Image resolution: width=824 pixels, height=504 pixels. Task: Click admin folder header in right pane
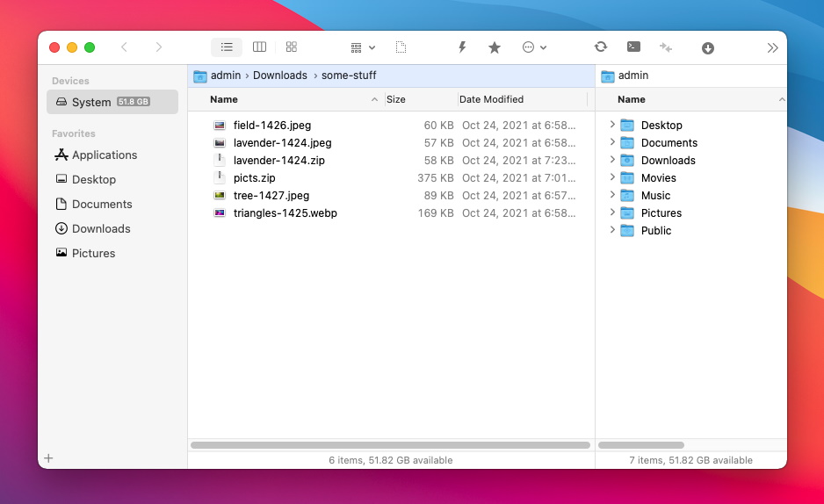tap(625, 76)
